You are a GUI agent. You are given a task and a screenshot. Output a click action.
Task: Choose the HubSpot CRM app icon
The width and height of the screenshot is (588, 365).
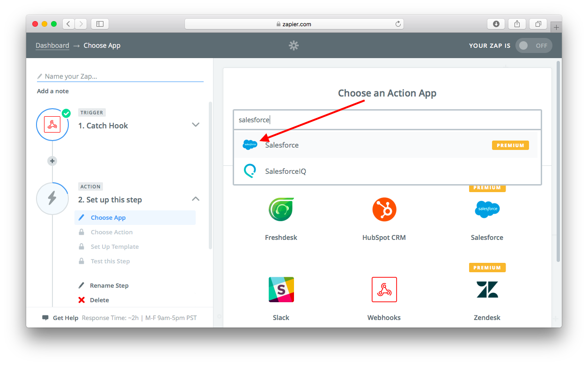pos(384,209)
